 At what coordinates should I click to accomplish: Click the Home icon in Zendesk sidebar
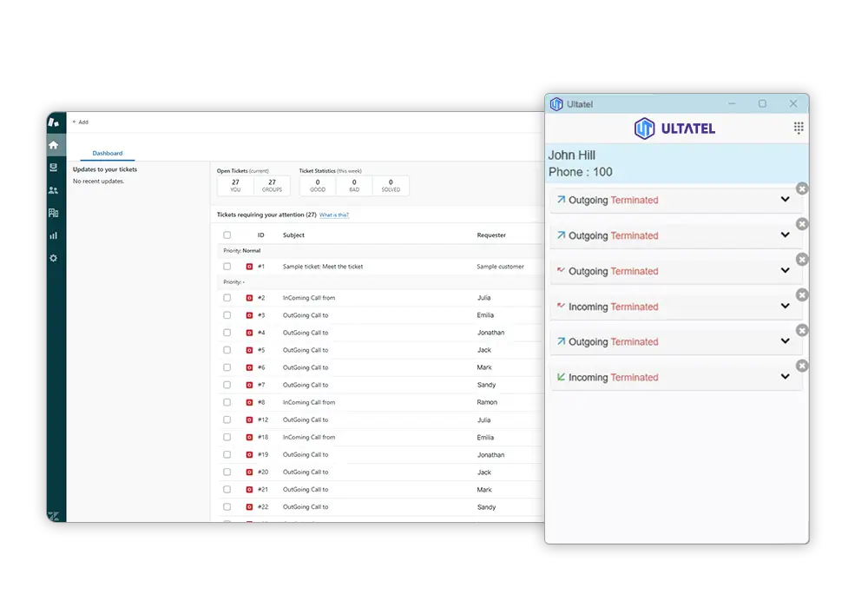point(54,145)
